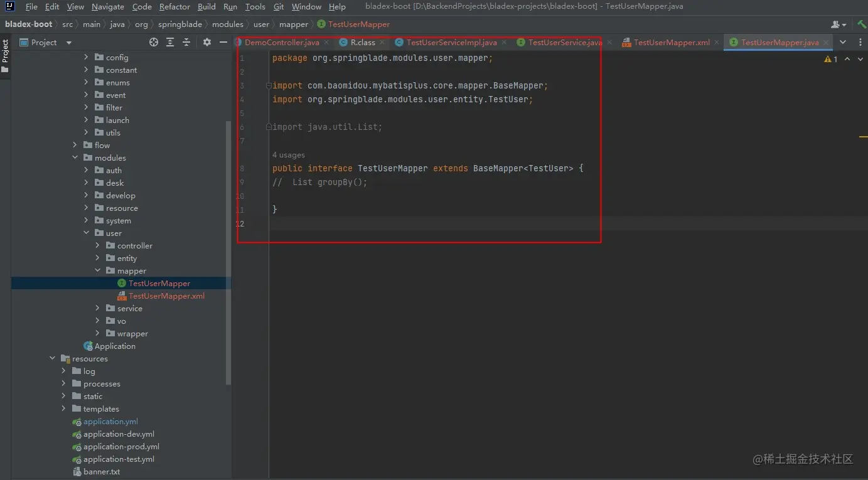Viewport: 868px width, 480px height.
Task: Expand the service folder
Action: coord(98,308)
